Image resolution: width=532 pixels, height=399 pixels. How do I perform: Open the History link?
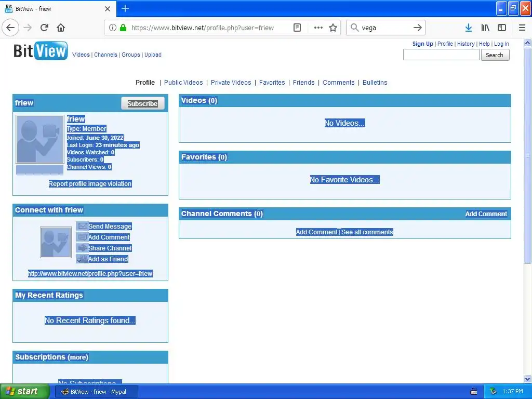pos(466,44)
